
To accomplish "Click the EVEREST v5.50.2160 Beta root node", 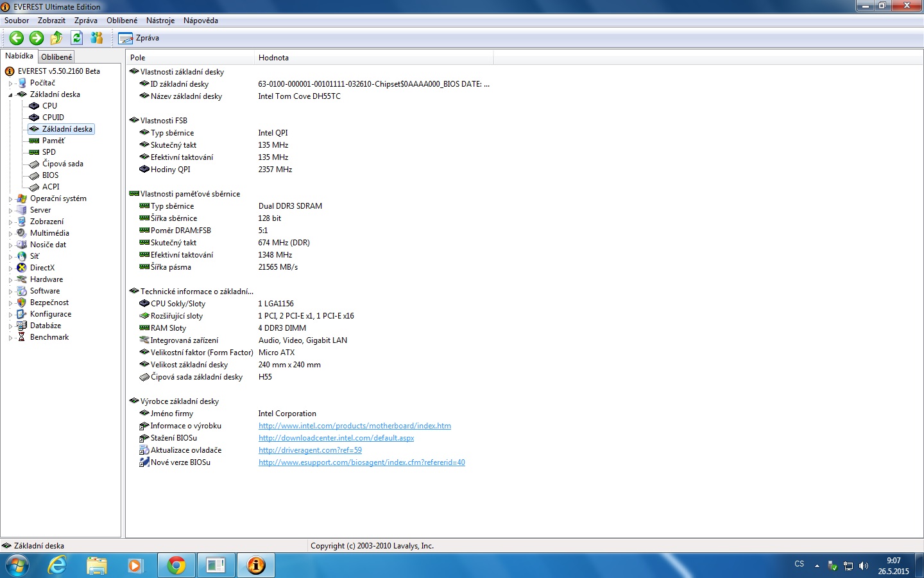I will click(58, 71).
